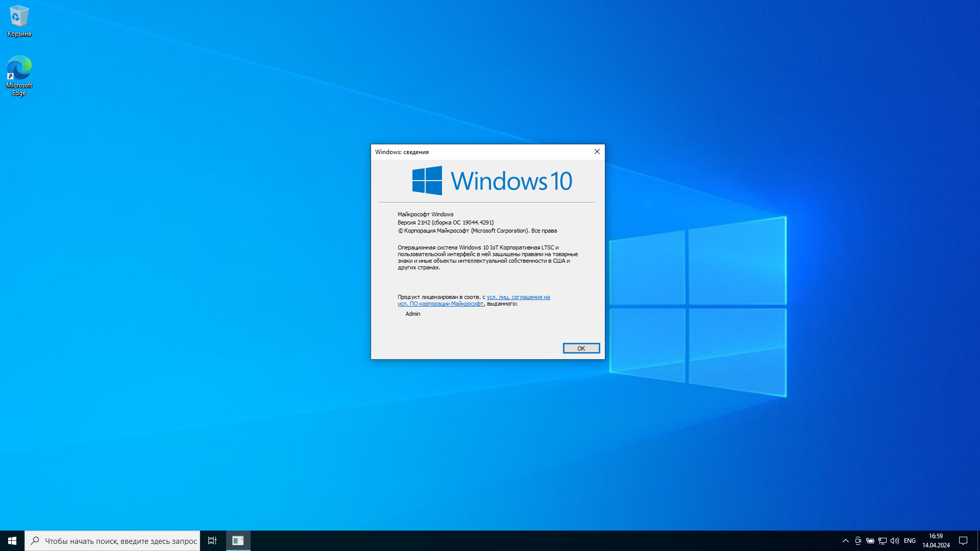Open the notification center icon

[x=963, y=541]
